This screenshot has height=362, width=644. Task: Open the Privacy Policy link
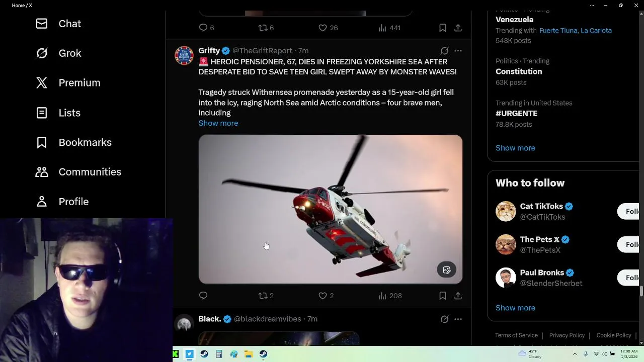click(x=567, y=335)
